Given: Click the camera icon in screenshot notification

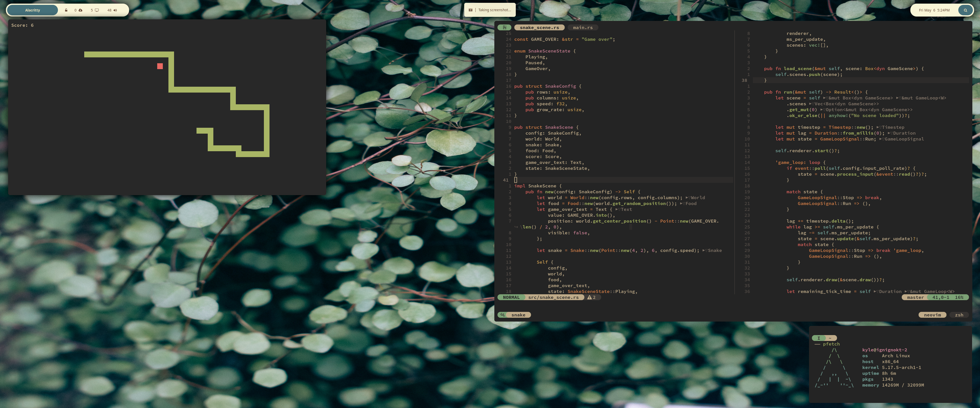Looking at the screenshot, I should point(471,10).
